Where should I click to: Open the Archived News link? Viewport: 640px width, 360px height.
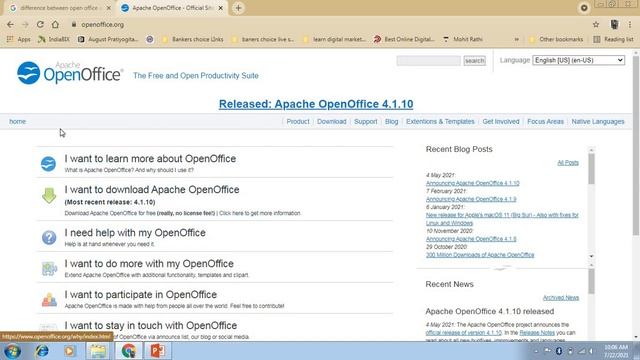[x=560, y=298]
